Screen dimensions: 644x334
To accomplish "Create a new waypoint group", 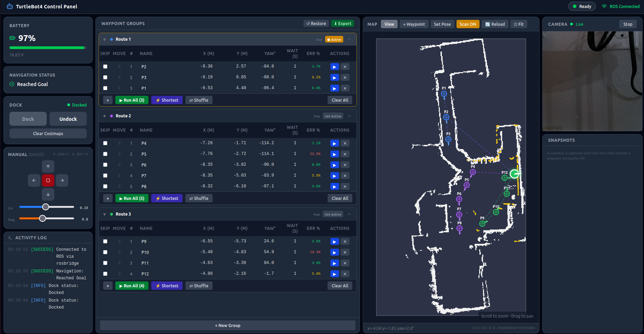I will 228,326.
